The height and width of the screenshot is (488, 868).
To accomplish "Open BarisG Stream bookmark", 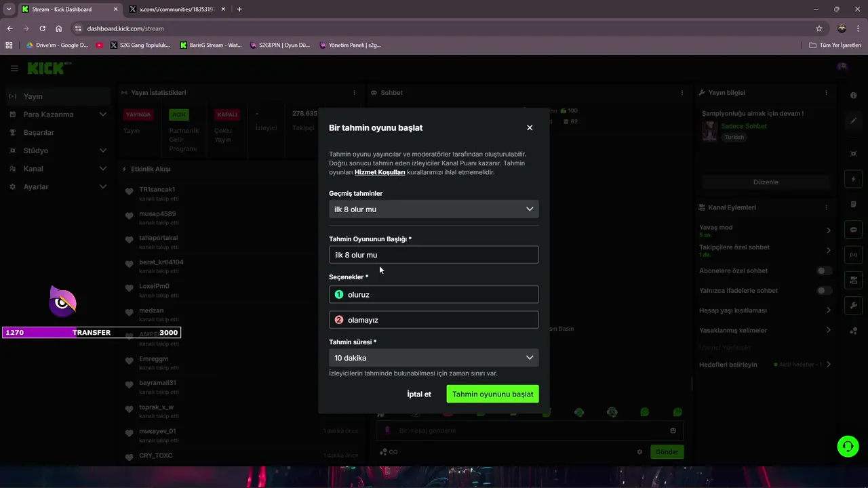I will [x=211, y=45].
